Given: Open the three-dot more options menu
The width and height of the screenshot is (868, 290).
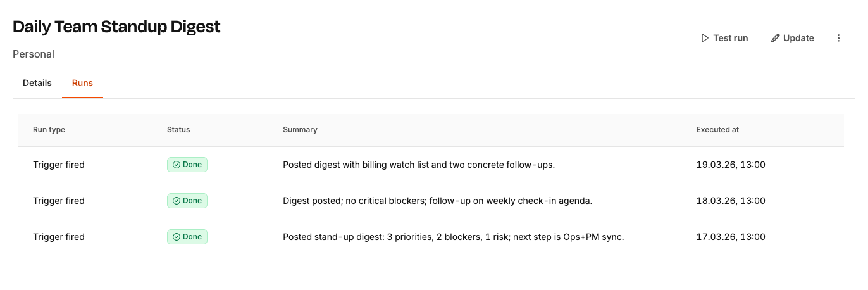Looking at the screenshot, I should click(839, 38).
